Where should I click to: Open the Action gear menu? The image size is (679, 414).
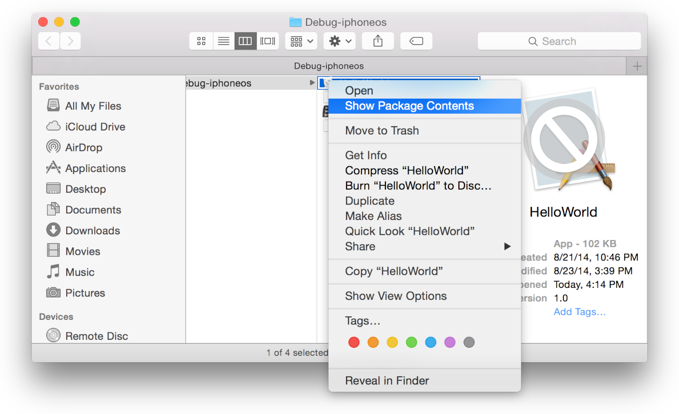(x=340, y=41)
